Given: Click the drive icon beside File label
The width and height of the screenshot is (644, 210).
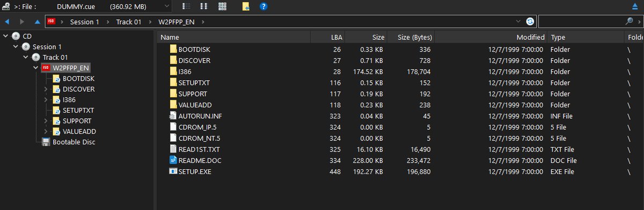Looking at the screenshot, I should coord(6,7).
